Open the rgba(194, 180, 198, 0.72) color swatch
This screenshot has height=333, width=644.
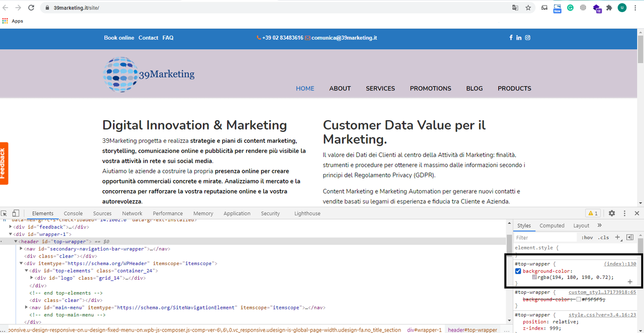click(x=534, y=277)
